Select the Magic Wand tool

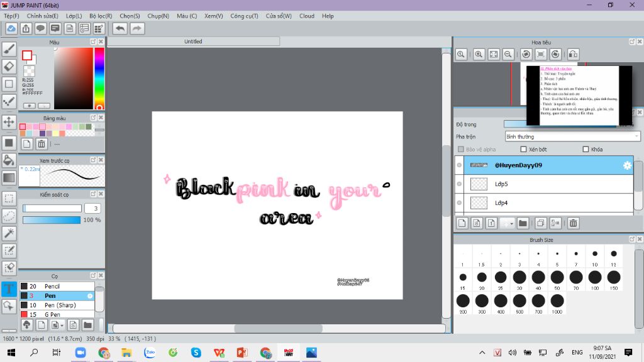(x=9, y=233)
